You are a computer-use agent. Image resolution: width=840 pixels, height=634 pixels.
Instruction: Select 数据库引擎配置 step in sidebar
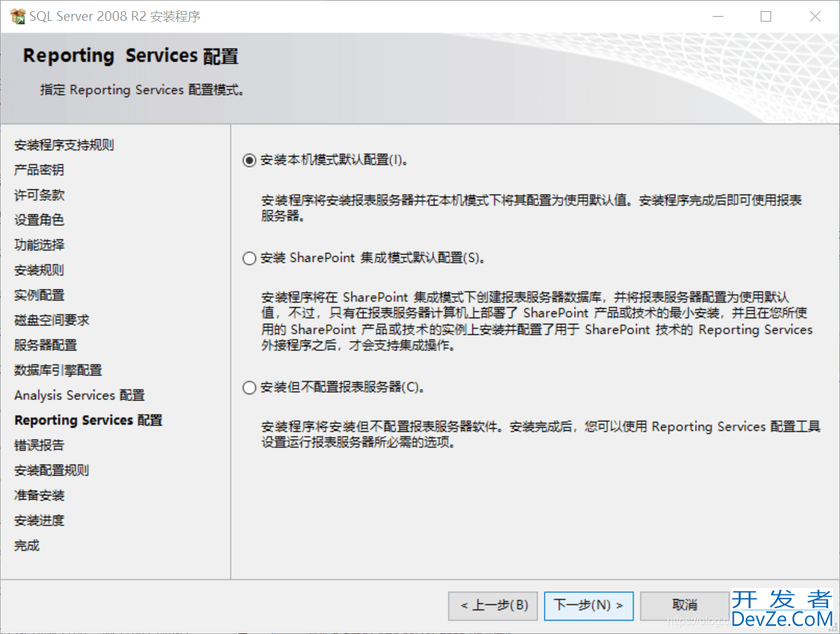point(58,371)
